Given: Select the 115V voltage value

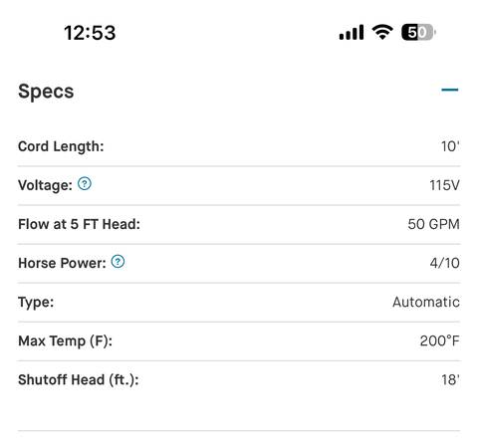Looking at the screenshot, I should [x=444, y=185].
